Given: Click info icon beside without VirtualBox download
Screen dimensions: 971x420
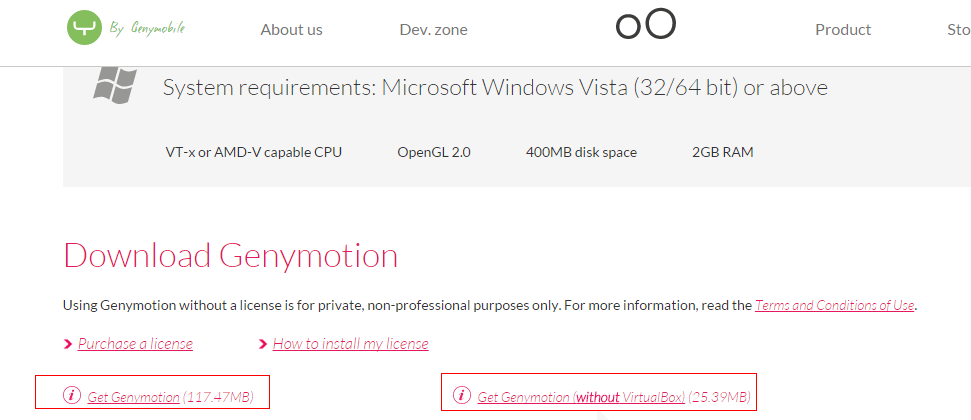Looking at the screenshot, I should click(x=461, y=395).
